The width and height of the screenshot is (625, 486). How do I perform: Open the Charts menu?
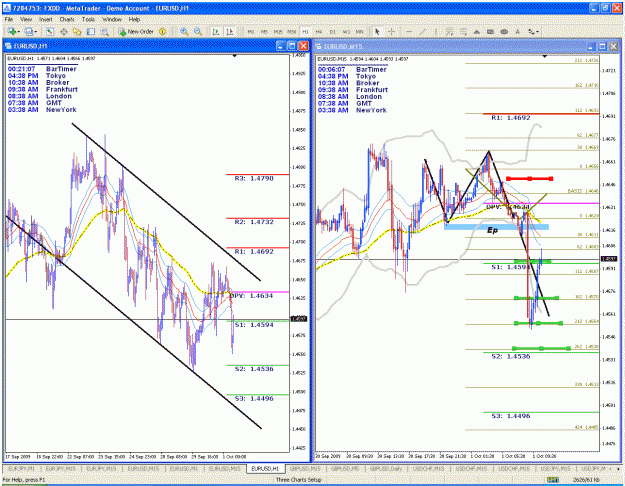click(67, 19)
